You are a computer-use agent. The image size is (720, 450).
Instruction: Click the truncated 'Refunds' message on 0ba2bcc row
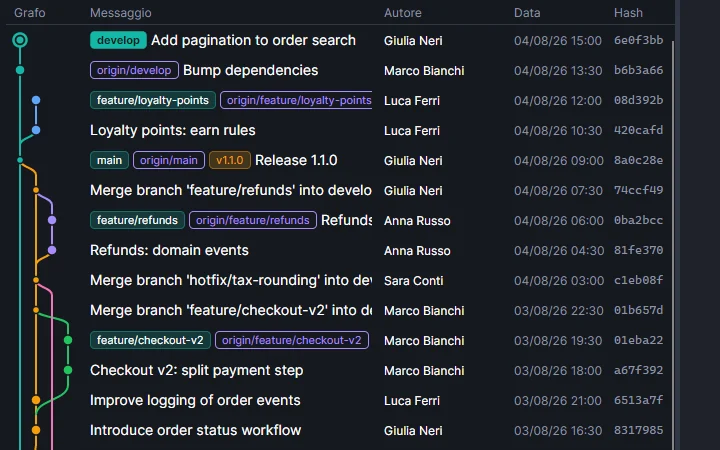347,220
